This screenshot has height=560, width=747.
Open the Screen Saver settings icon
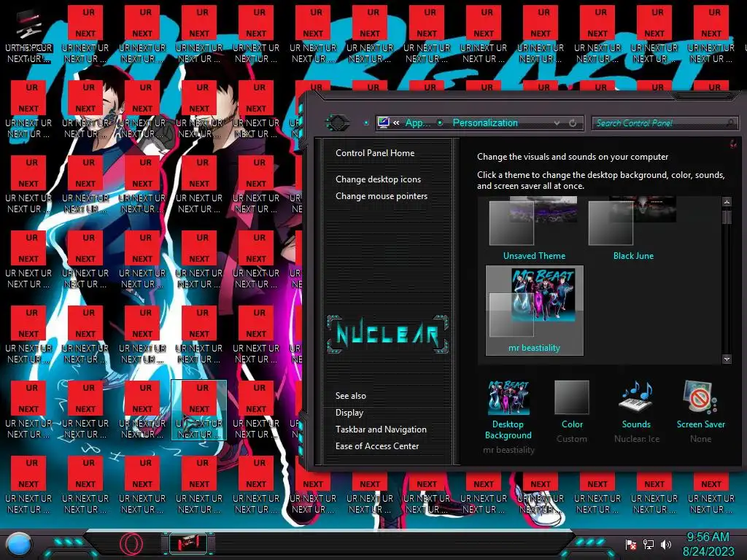(x=700, y=397)
